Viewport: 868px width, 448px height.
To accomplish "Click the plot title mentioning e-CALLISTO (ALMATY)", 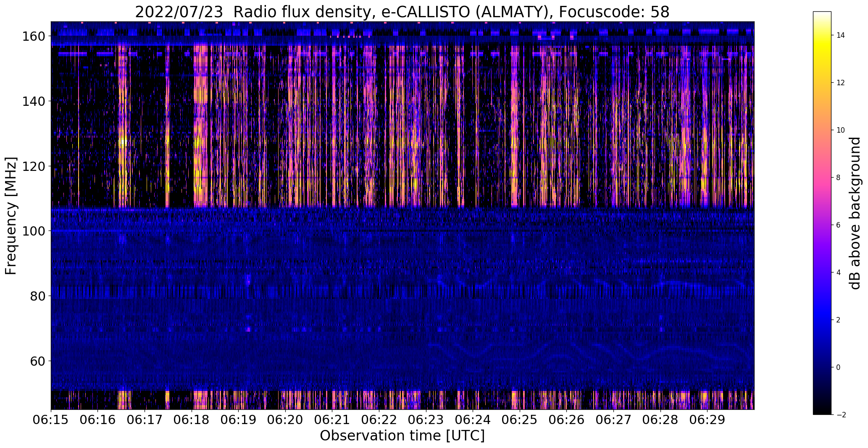I will [402, 12].
